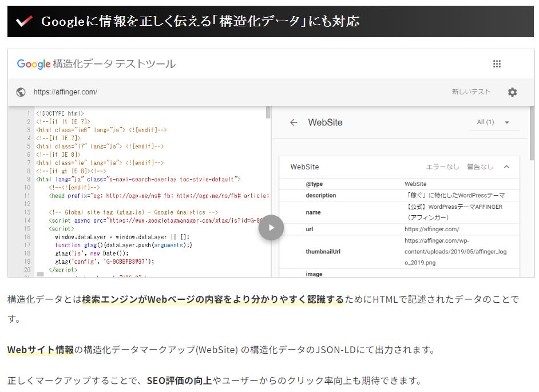The width and height of the screenshot is (539, 392).
Task: Collapse the WebSite result section chevron
Action: 506,167
